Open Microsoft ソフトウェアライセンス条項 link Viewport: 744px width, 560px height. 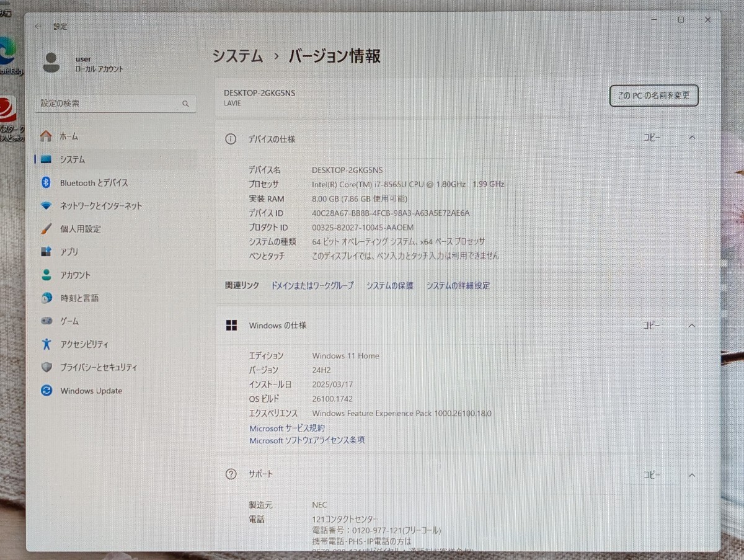(x=307, y=440)
